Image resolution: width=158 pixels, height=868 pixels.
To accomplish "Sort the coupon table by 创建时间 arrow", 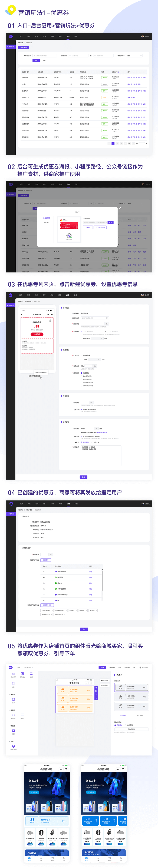I will point(118,72).
